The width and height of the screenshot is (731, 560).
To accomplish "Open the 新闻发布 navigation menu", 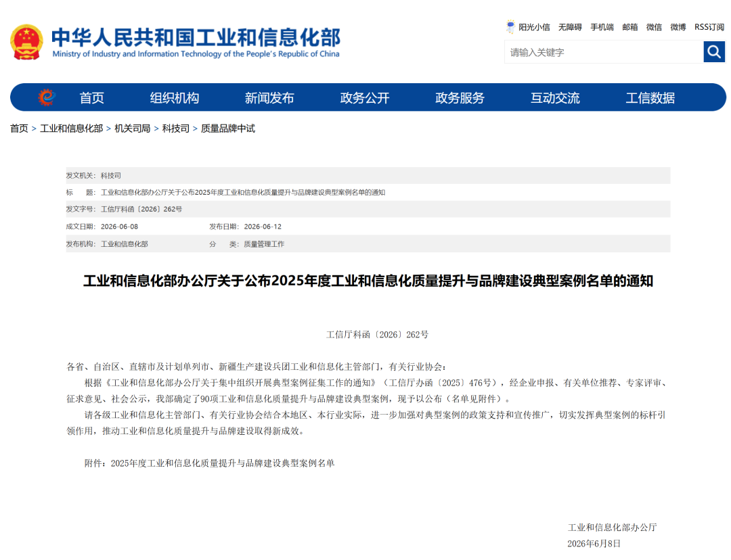I will click(269, 98).
